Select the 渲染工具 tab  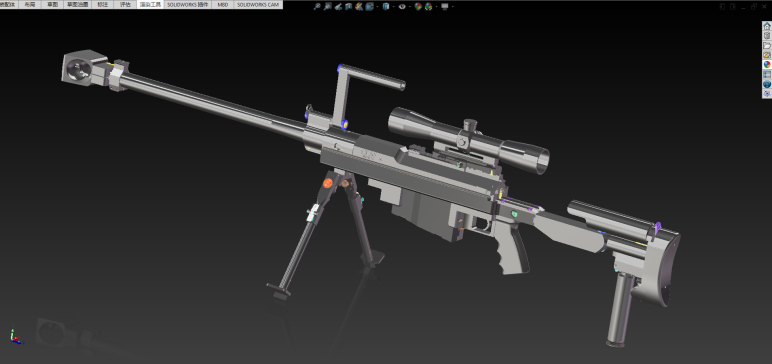coord(149,4)
